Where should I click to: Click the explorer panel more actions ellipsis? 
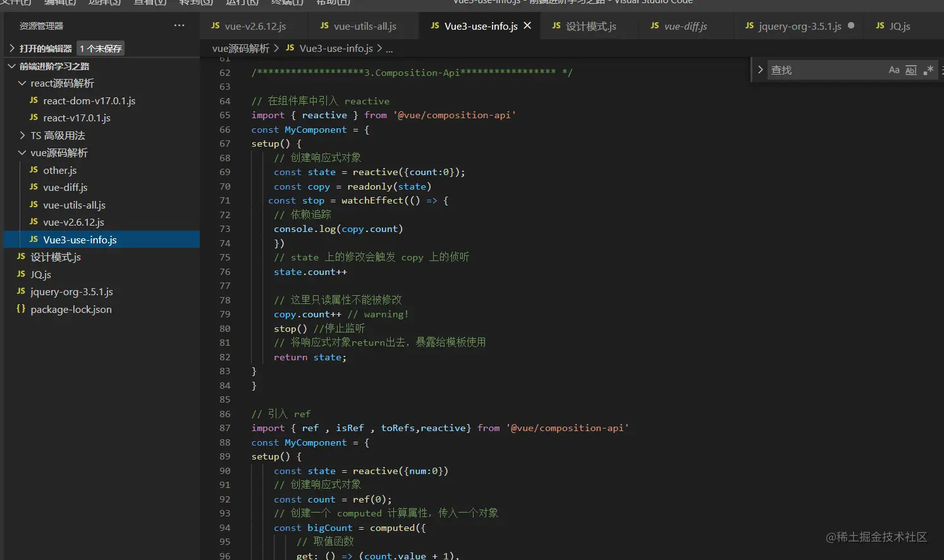coord(180,26)
